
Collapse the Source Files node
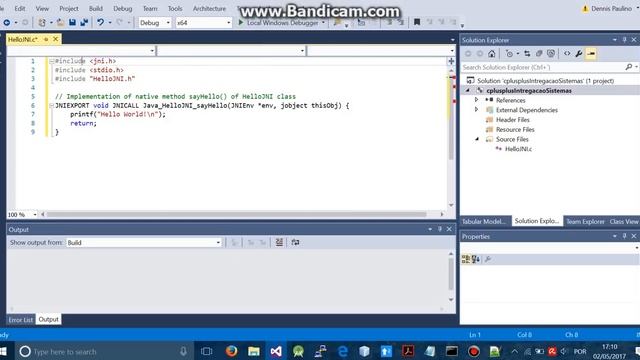476,139
